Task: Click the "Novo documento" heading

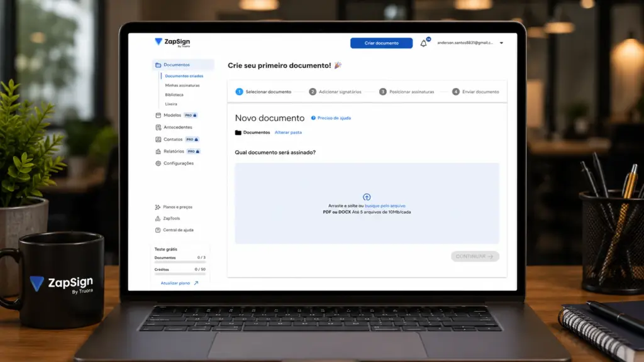Action: 270,118
